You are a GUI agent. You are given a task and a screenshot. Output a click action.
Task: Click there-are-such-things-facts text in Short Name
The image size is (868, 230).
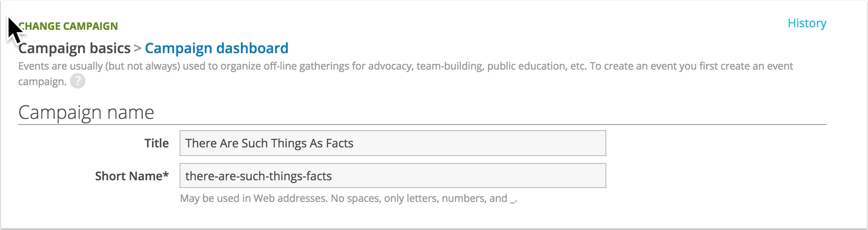tap(258, 176)
